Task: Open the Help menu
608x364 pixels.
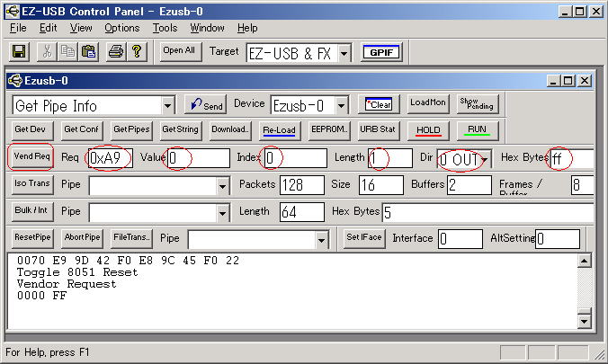Action: click(x=247, y=28)
